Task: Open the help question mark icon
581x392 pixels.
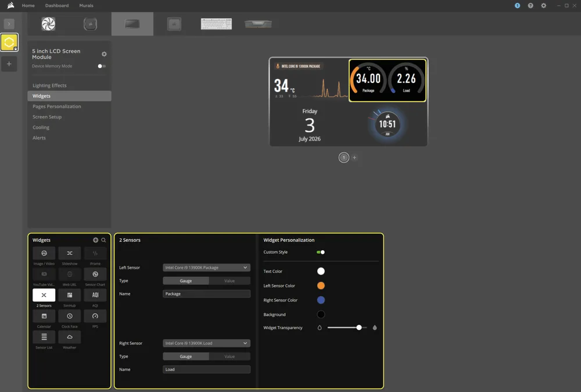Action: pyautogui.click(x=530, y=6)
